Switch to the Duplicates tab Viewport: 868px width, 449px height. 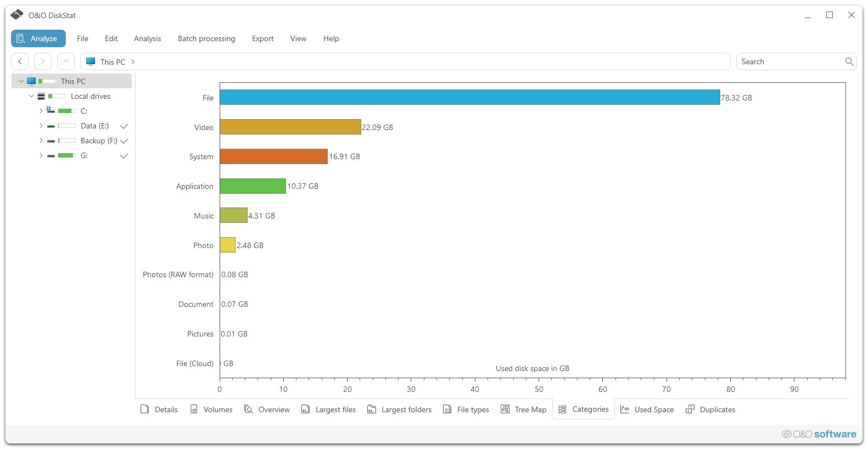point(710,409)
